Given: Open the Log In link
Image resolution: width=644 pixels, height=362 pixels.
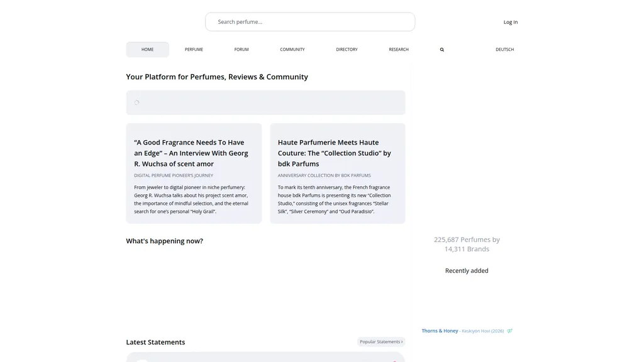Looking at the screenshot, I should [x=511, y=22].
